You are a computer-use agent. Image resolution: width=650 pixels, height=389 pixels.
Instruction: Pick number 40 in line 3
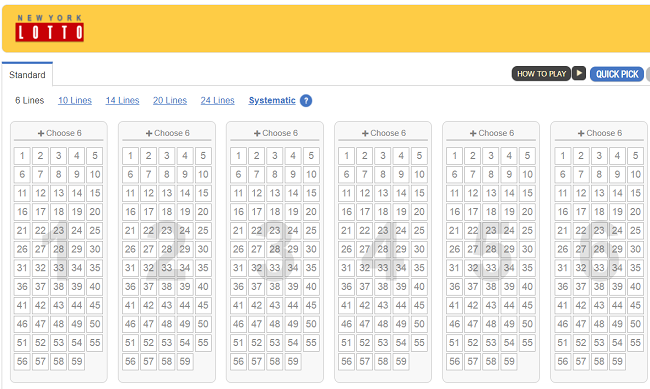[x=311, y=287]
